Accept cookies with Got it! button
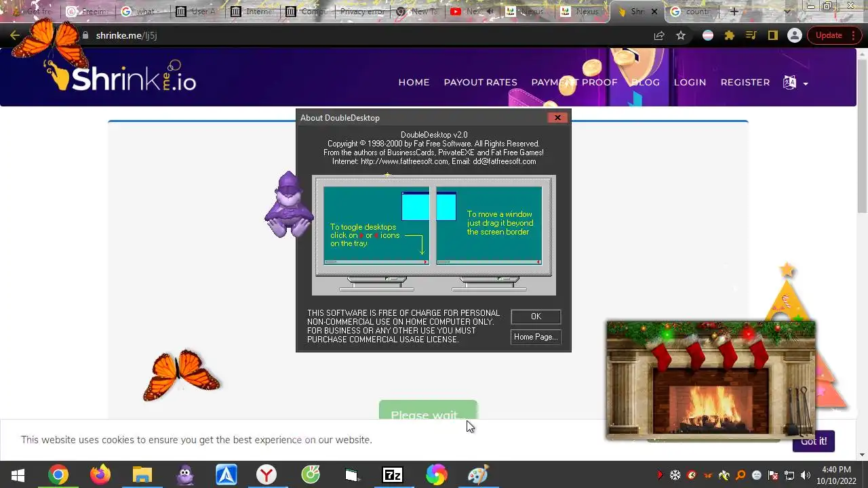This screenshot has height=488, width=868. click(x=813, y=441)
